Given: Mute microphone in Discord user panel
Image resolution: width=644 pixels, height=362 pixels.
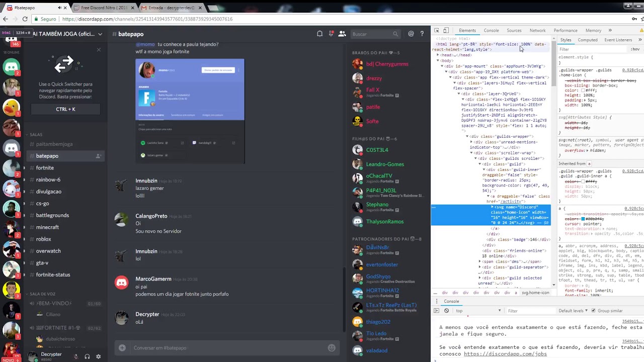Looking at the screenshot, I should (x=76, y=356).
